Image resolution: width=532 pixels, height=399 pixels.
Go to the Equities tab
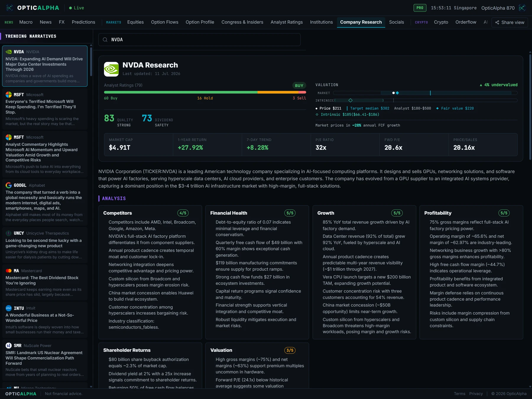135,22
